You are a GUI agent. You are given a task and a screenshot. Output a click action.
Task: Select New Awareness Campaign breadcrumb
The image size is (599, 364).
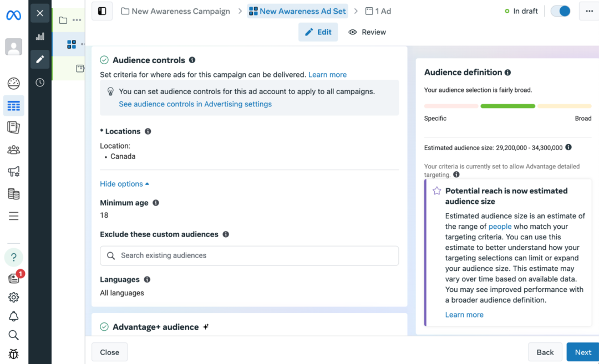coord(175,11)
